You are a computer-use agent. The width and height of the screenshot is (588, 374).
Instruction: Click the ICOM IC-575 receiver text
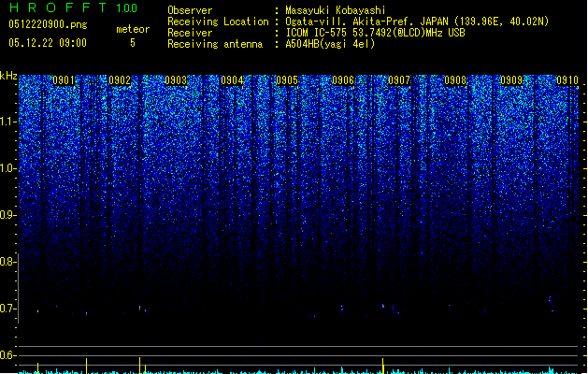point(375,33)
